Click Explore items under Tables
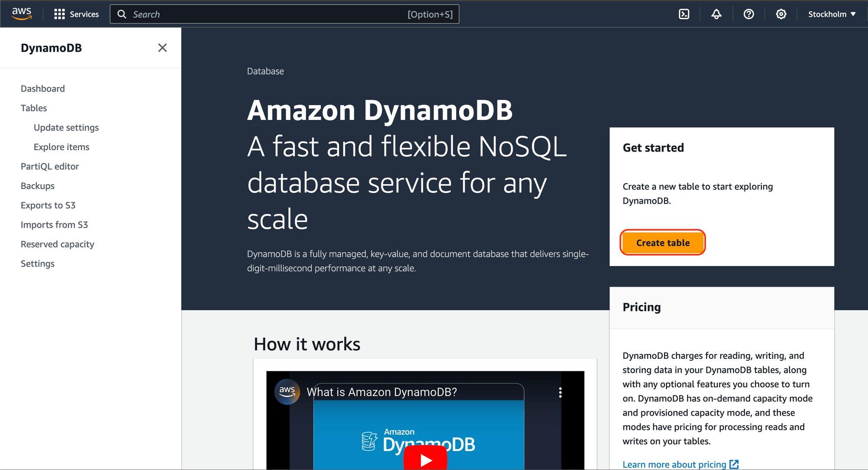Image resolution: width=868 pixels, height=470 pixels. [62, 147]
